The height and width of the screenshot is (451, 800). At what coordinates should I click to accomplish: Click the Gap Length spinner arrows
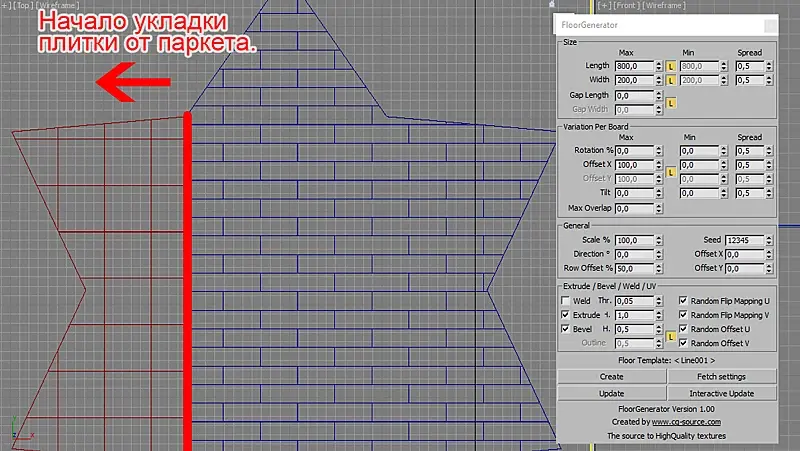click(x=659, y=96)
